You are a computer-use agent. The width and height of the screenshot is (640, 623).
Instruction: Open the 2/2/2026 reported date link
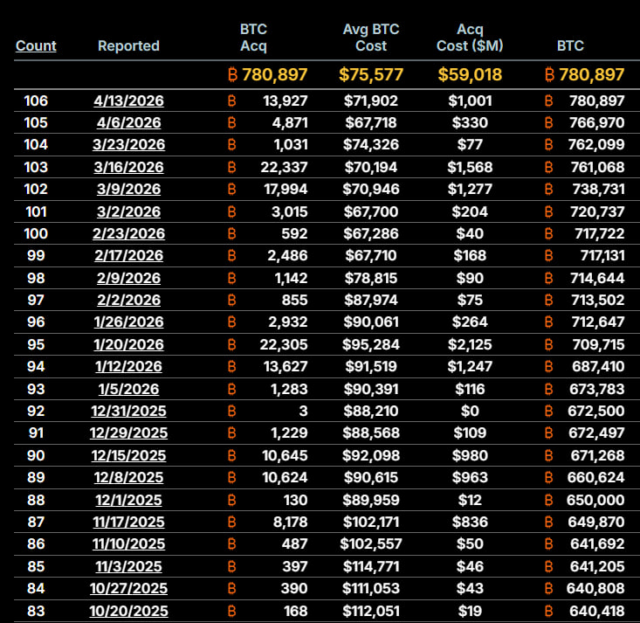coord(129,300)
